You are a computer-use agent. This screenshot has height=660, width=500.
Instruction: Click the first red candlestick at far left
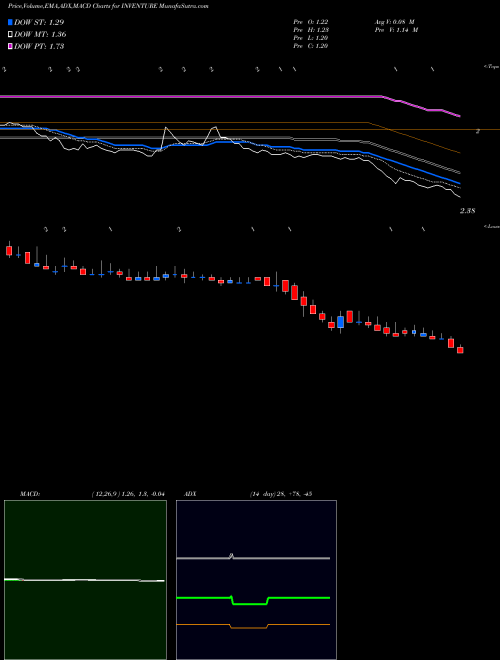coord(9,250)
